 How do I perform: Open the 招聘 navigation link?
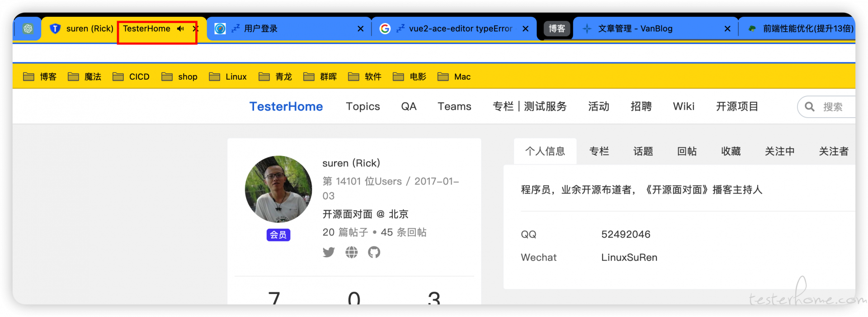(x=641, y=106)
